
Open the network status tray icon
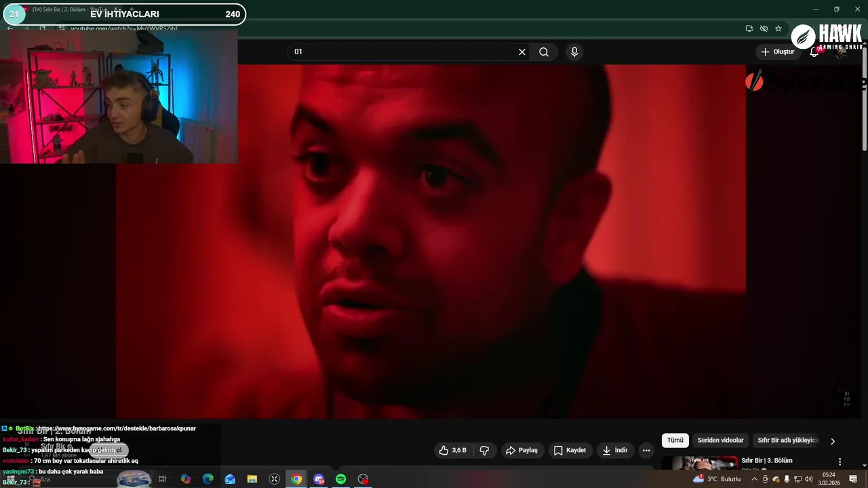[797, 479]
